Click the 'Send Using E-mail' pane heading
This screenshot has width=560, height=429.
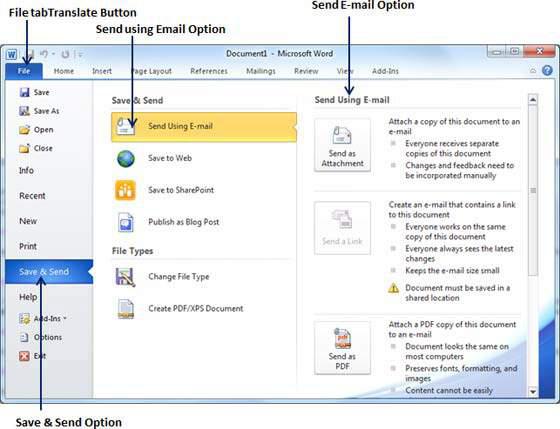352,100
